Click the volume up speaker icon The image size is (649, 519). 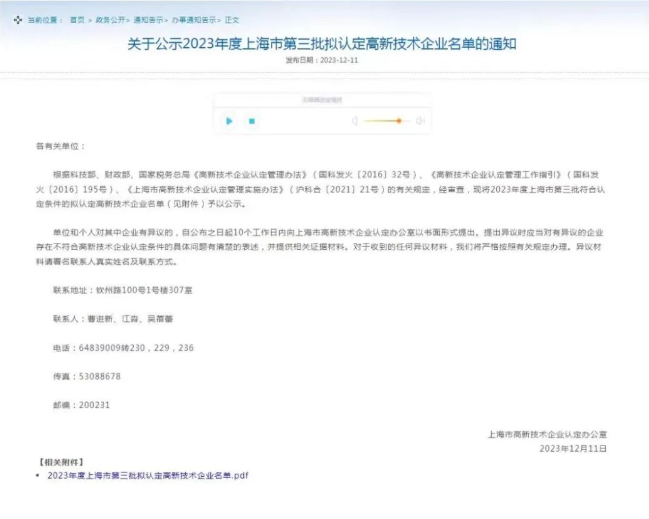[421, 121]
